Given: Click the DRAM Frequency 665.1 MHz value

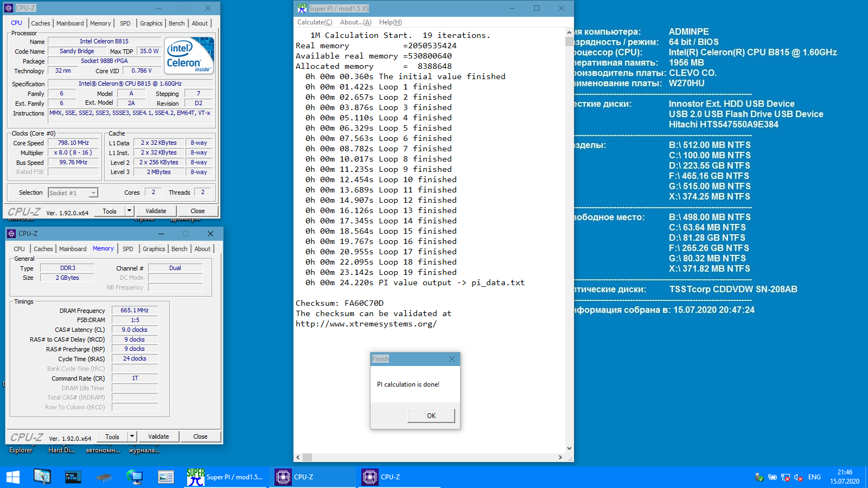Looking at the screenshot, I should 135,310.
